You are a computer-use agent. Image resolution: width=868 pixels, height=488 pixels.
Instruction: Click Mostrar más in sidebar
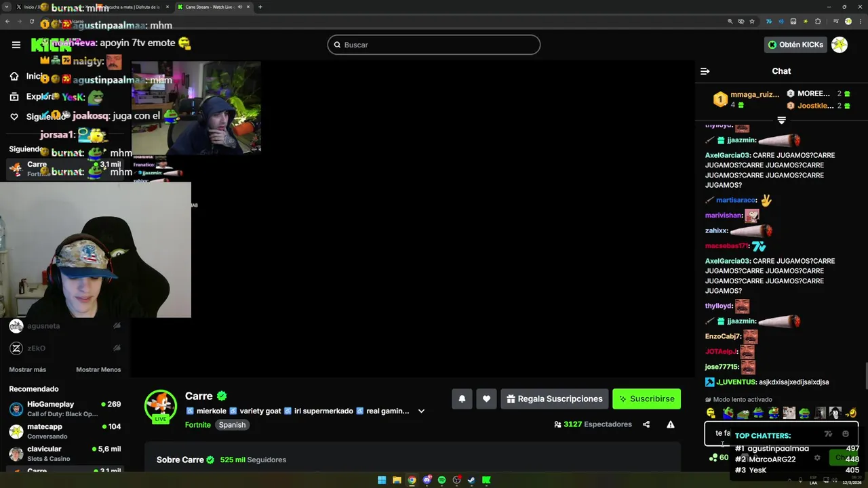[28, 369]
